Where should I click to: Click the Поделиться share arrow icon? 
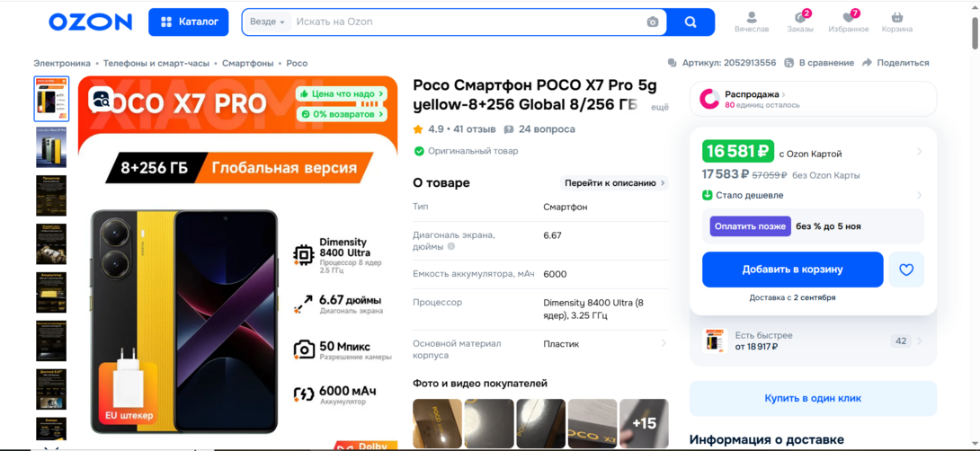(x=868, y=63)
